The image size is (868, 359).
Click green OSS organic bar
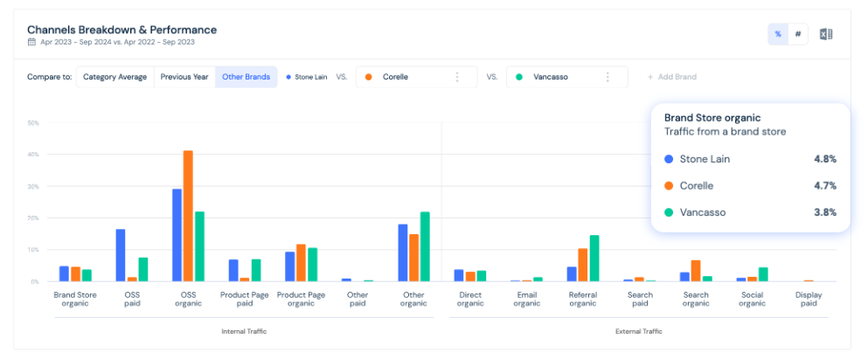199,246
